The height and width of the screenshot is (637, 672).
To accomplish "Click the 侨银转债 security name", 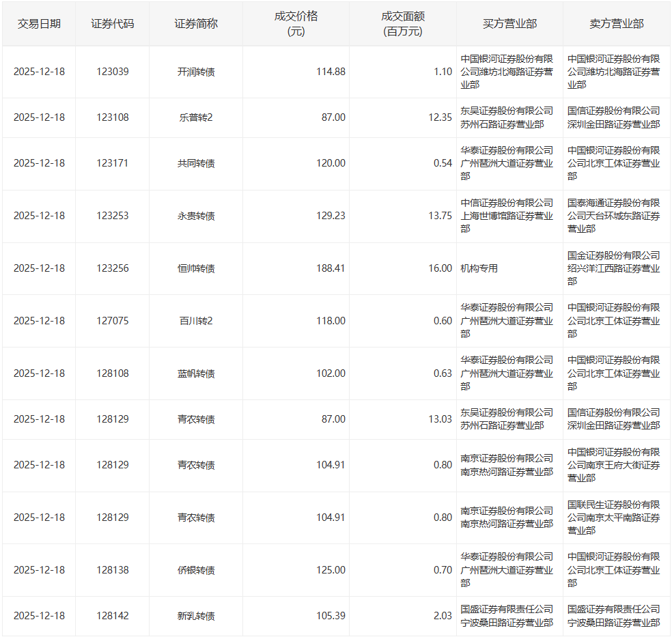I will pyautogui.click(x=196, y=570).
